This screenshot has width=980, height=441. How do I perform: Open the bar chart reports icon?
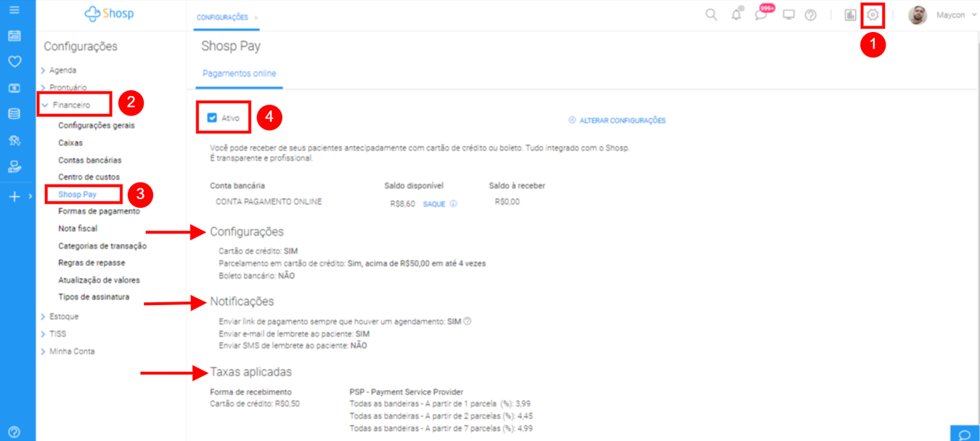click(x=850, y=15)
